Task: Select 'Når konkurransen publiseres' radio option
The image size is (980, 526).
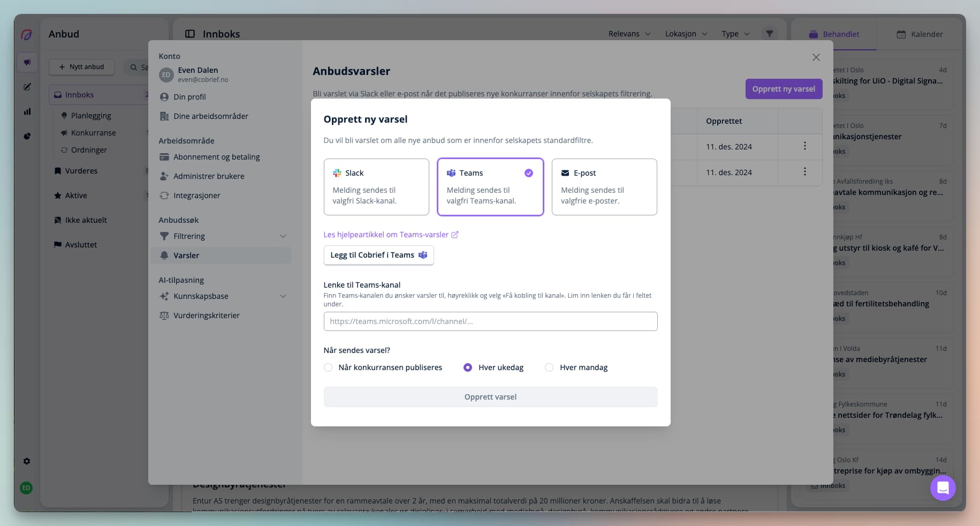Action: click(328, 367)
